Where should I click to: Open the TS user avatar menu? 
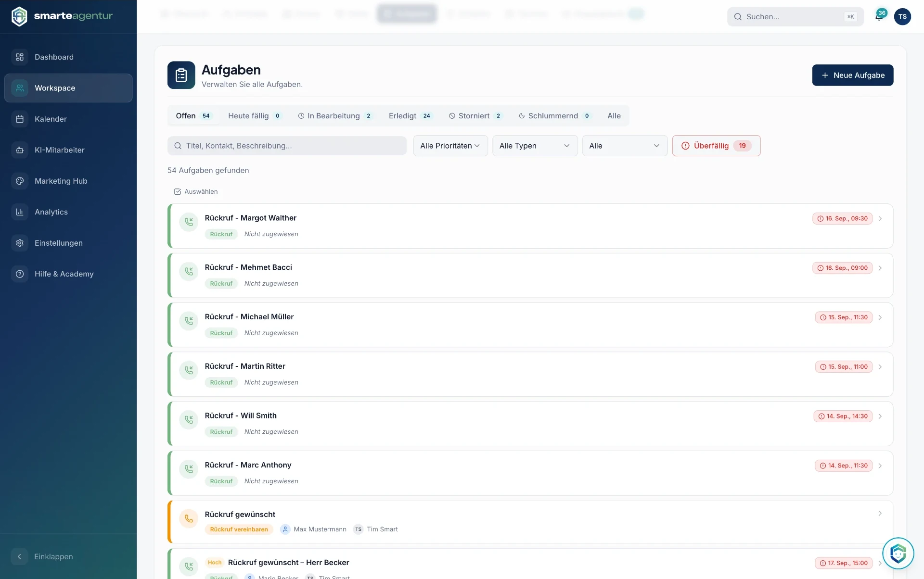[x=902, y=16]
